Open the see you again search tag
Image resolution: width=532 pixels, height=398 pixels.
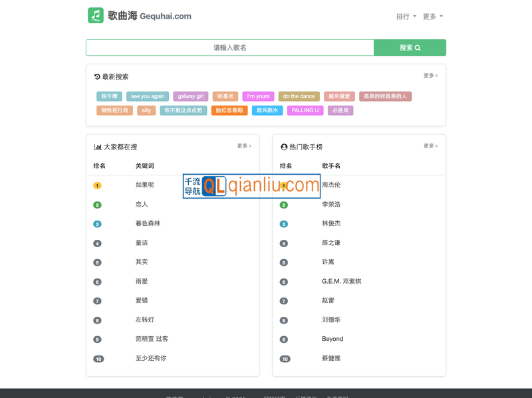pos(147,96)
